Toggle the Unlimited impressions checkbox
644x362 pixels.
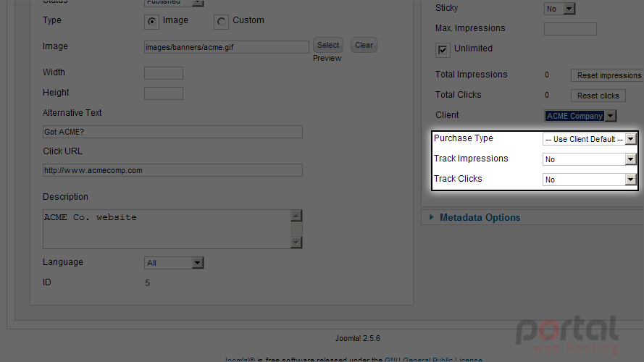tap(443, 50)
